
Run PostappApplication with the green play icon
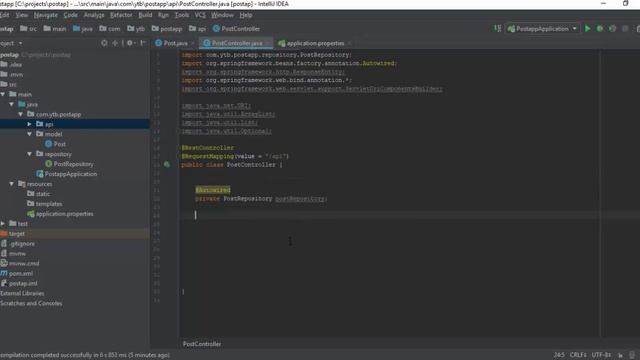[588, 29]
